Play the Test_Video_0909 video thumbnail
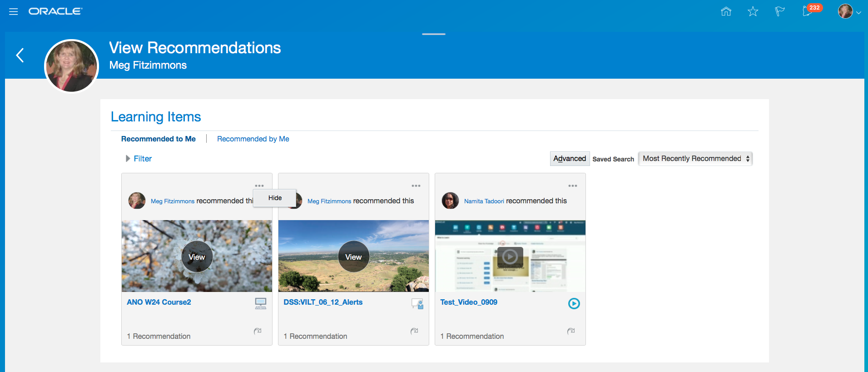868x372 pixels. click(x=510, y=257)
